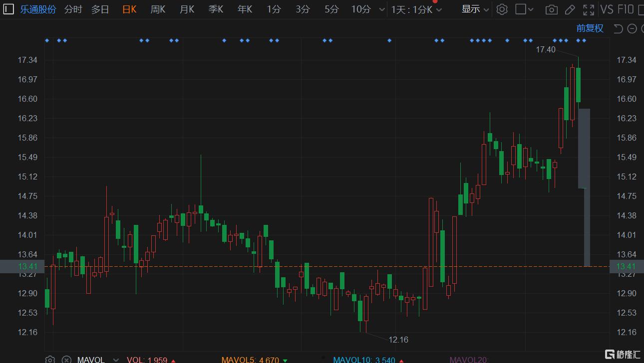Open the 1天:1分K range dropdown
The image size is (644, 363).
click(x=417, y=9)
